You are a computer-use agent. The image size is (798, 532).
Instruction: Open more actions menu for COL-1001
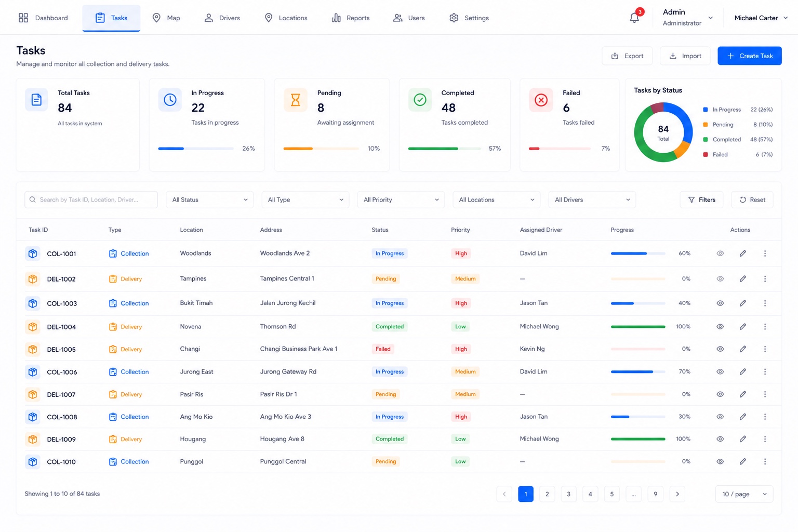tap(765, 254)
